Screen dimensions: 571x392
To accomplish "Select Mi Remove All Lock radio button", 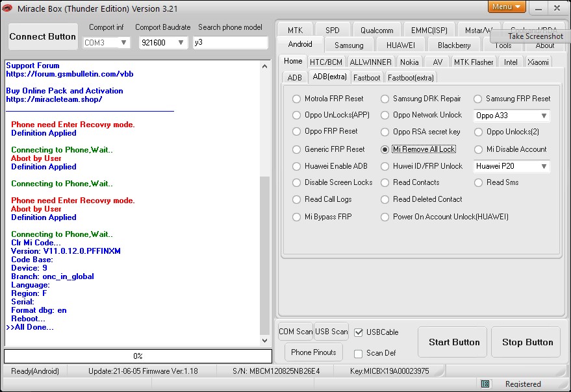I will tap(385, 149).
